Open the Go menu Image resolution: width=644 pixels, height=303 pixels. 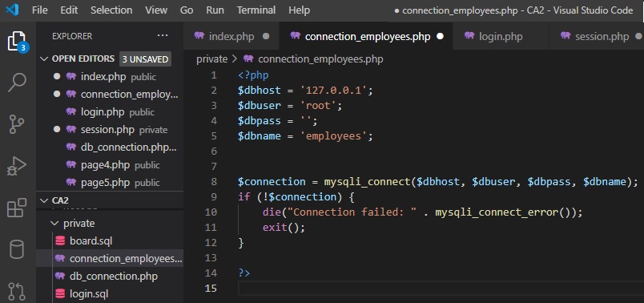[187, 10]
